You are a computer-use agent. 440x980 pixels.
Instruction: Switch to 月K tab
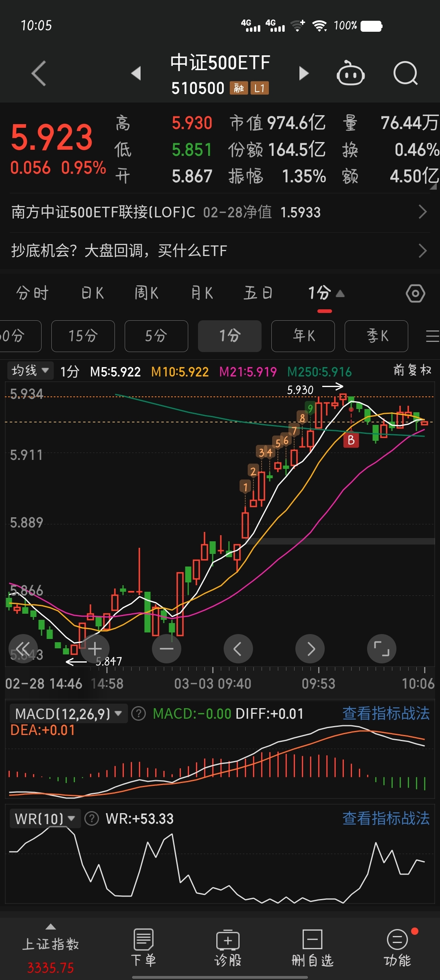pos(202,293)
